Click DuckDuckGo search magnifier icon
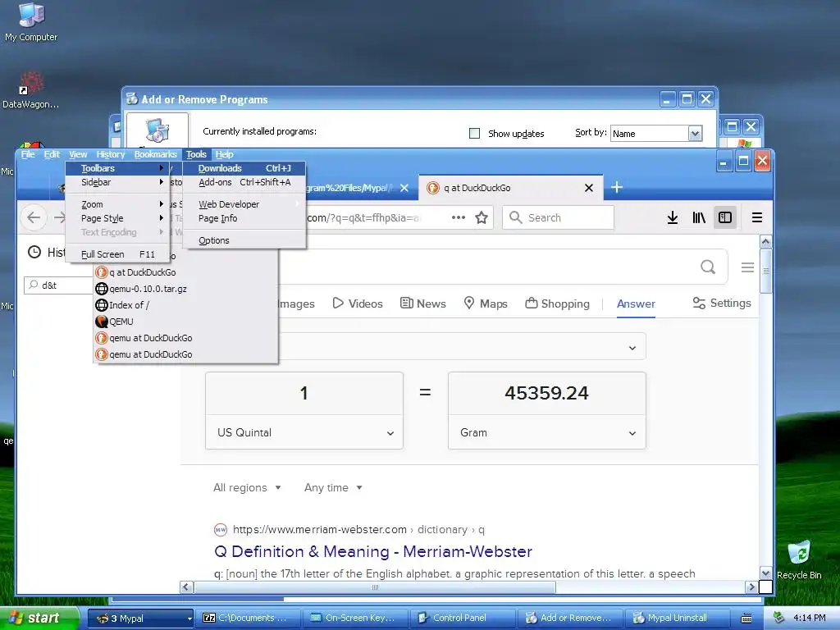 click(x=708, y=267)
